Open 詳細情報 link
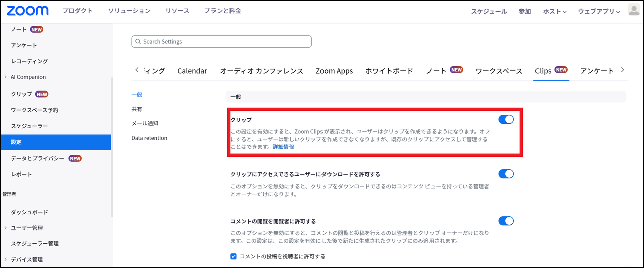644x268 pixels. (283, 147)
